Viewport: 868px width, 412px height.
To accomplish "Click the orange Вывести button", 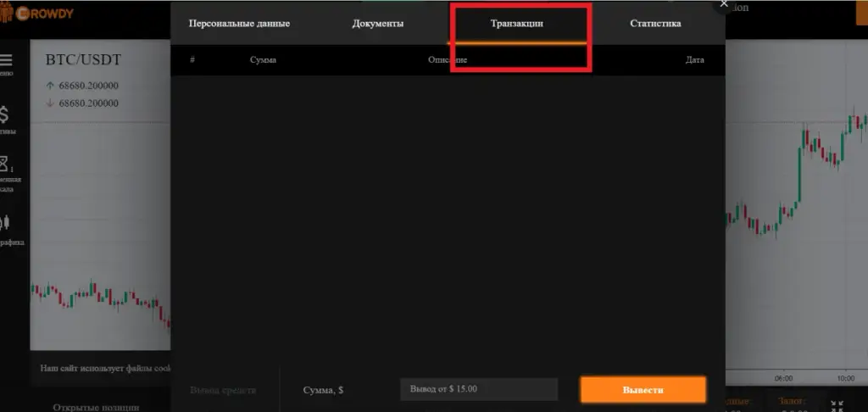I will pyautogui.click(x=643, y=390).
